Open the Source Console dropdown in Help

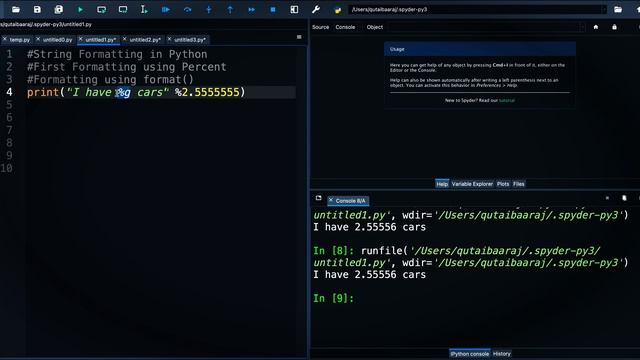[345, 27]
